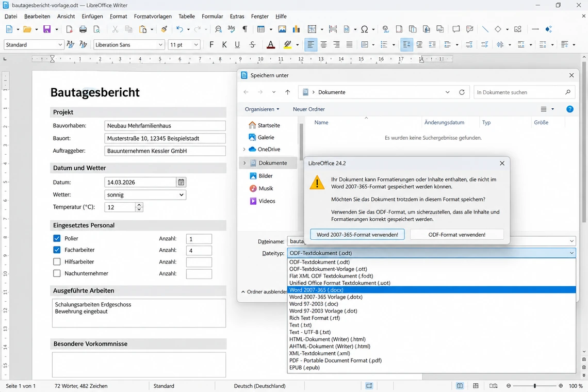Click the Save icon in the toolbar
This screenshot has width=588, height=392.
click(x=47, y=29)
